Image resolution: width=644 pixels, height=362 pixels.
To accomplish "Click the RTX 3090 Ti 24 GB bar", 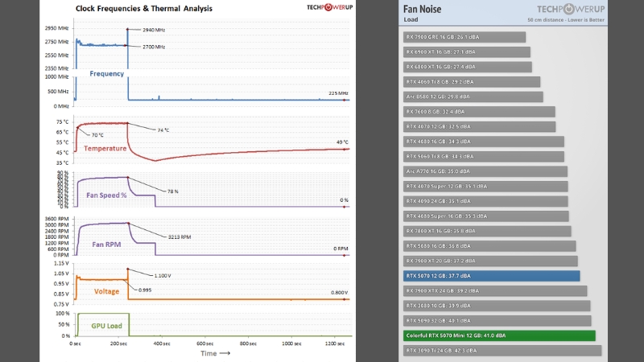I will tap(502, 351).
